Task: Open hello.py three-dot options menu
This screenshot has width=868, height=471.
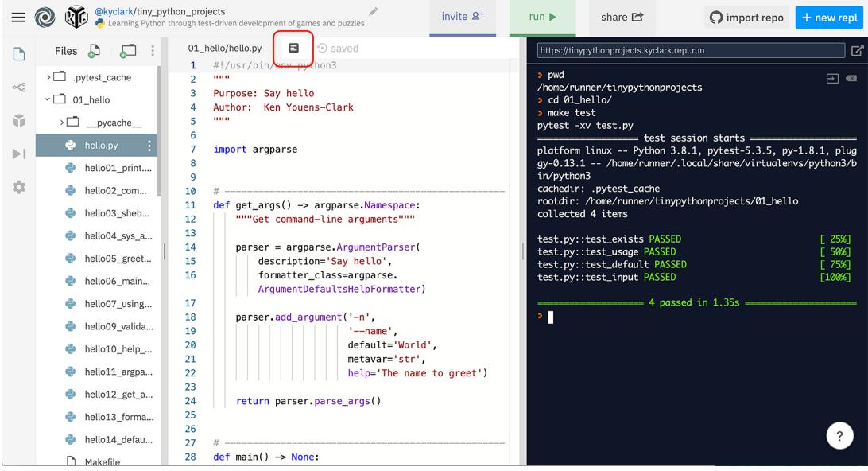Action: (149, 146)
